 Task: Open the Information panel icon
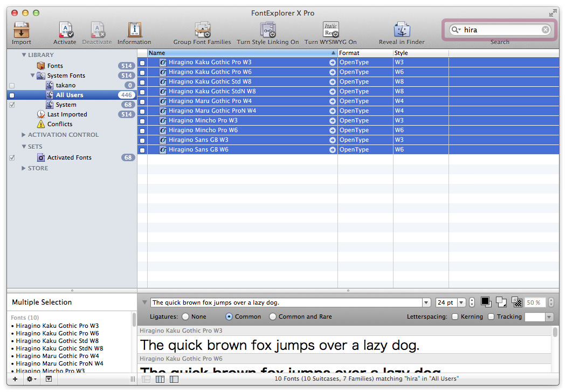point(134,30)
